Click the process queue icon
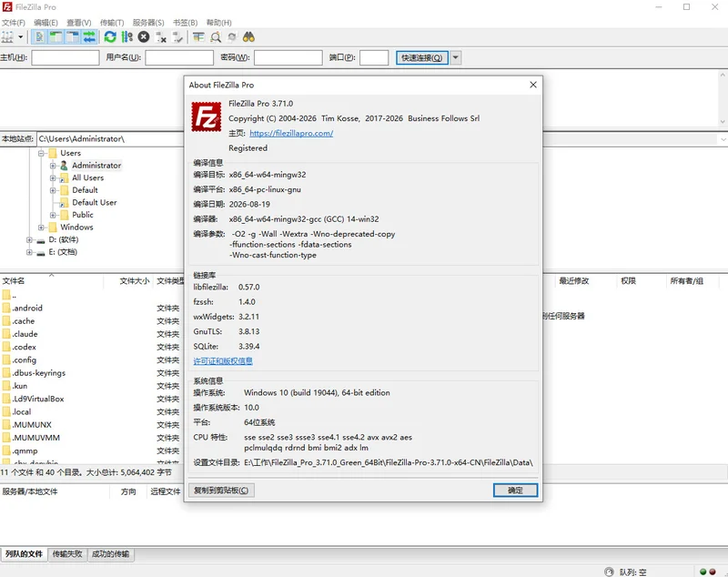This screenshot has width=728, height=577. [x=126, y=37]
